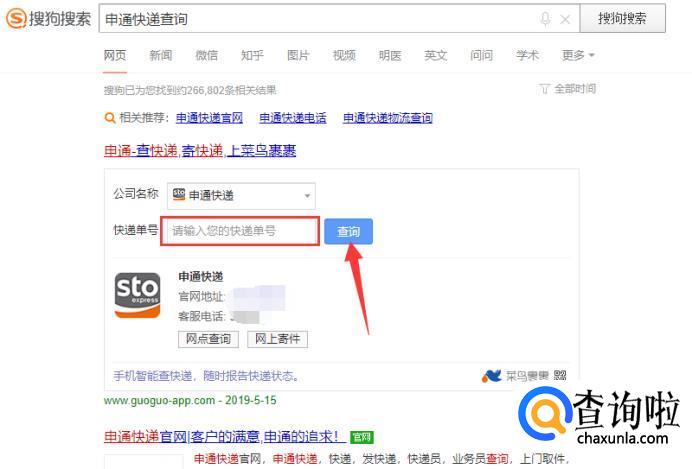This screenshot has width=692, height=469.
Task: Click the 网点查询 button
Action: tap(208, 339)
